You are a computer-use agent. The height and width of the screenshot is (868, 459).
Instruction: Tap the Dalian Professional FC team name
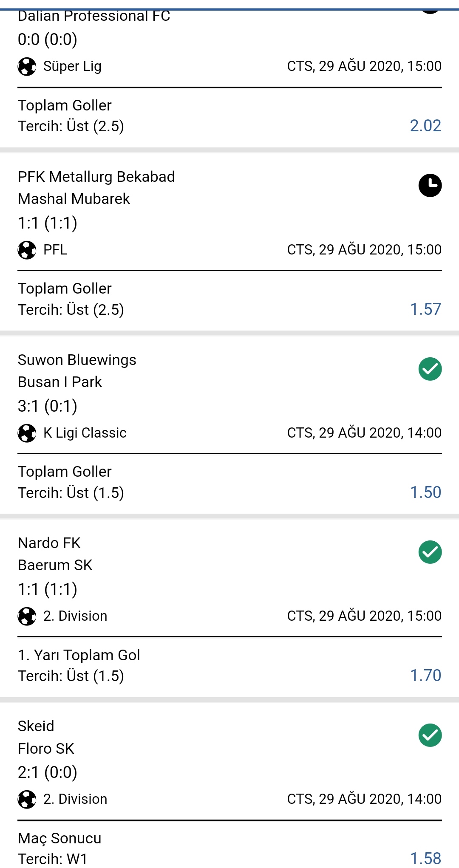[x=94, y=16]
